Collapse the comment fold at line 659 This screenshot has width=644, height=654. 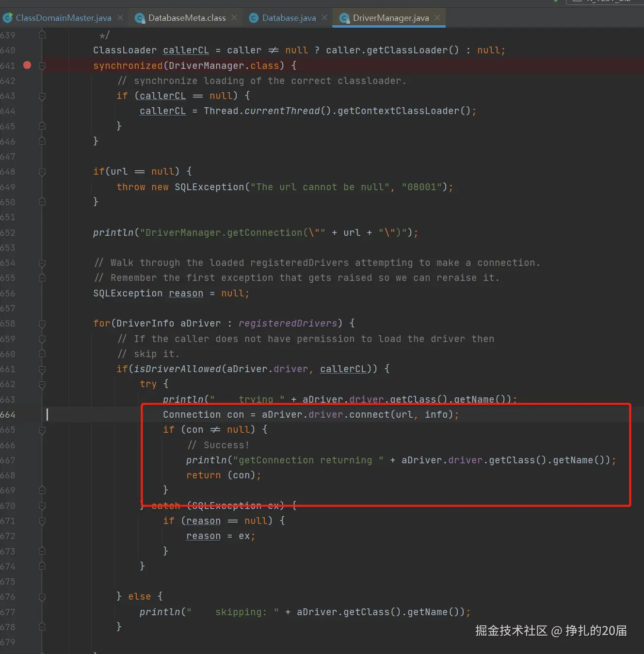coord(42,339)
